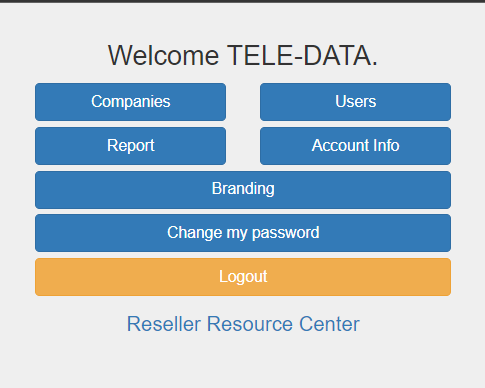Visit the Reseller Resource Center
Image resolution: width=485 pixels, height=388 pixels.
point(243,324)
